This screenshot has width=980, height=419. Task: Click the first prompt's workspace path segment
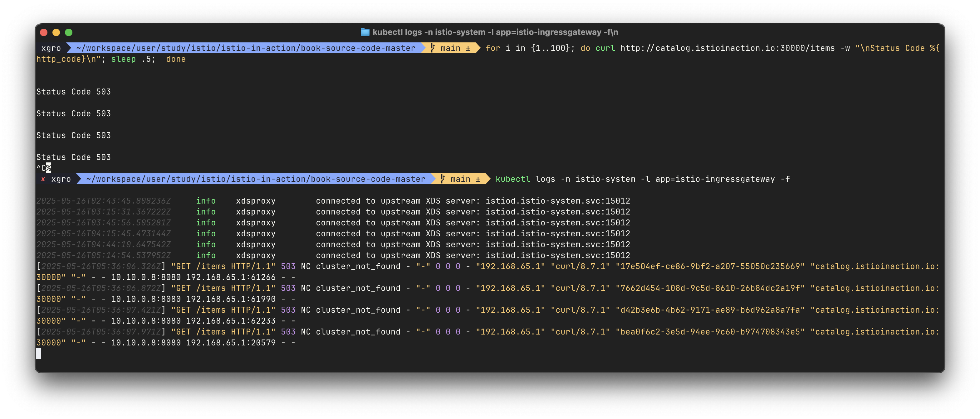point(246,48)
